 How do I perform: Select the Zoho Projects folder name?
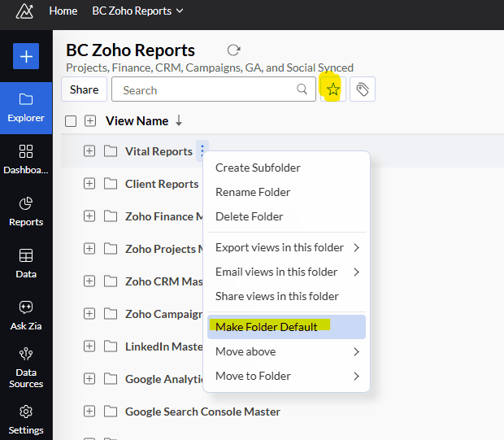click(x=164, y=249)
